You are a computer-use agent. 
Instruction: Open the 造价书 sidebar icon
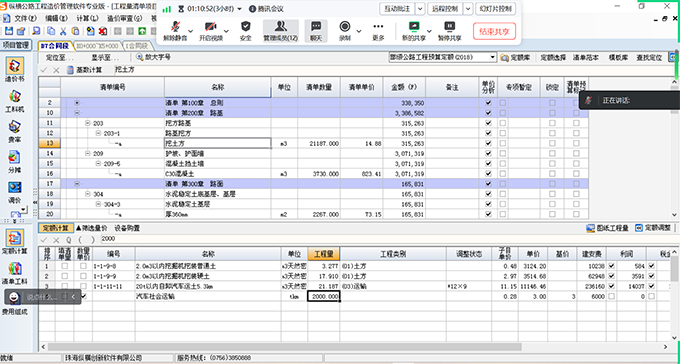coord(15,69)
